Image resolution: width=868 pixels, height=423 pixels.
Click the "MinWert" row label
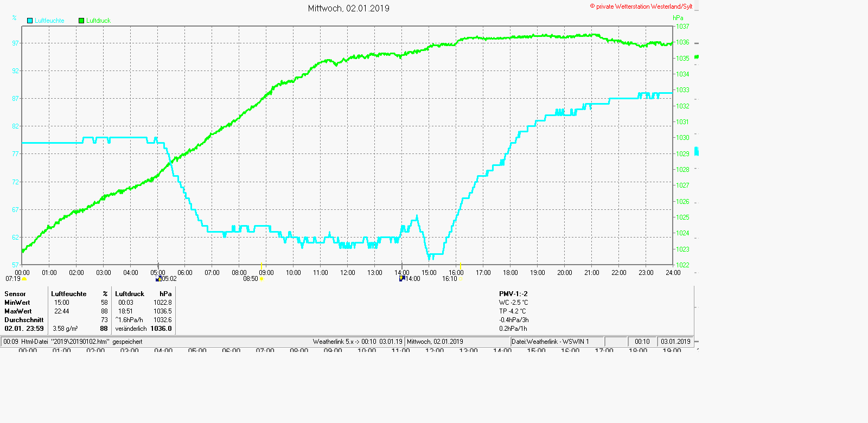(x=17, y=303)
